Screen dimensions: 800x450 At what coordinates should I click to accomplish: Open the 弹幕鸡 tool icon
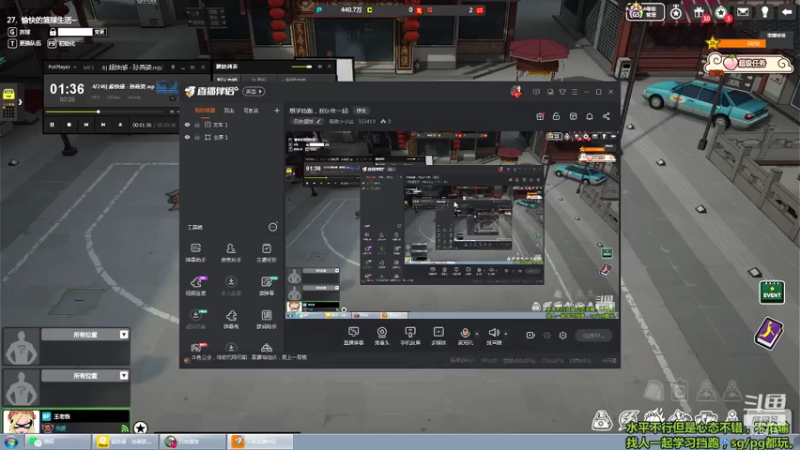pyautogui.click(x=231, y=318)
